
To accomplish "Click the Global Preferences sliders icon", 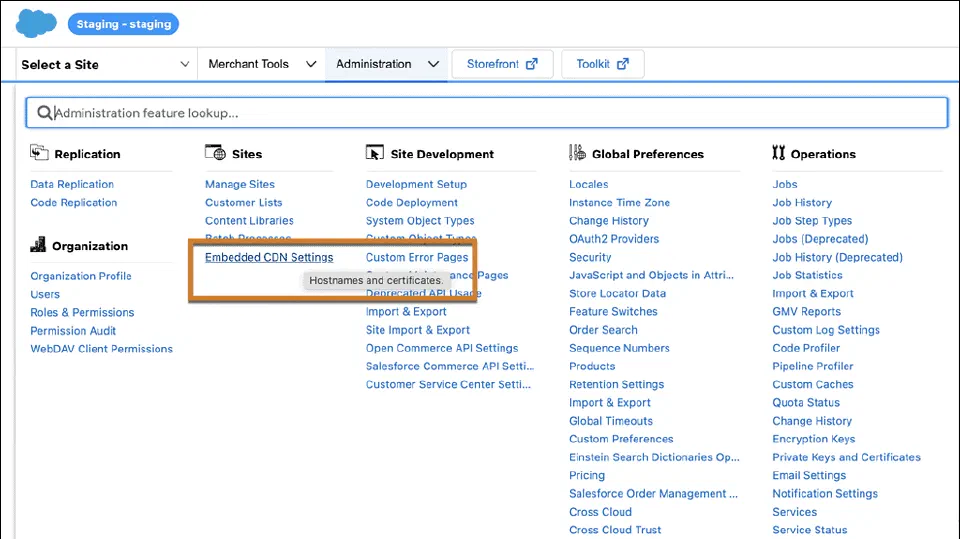I will pos(577,153).
